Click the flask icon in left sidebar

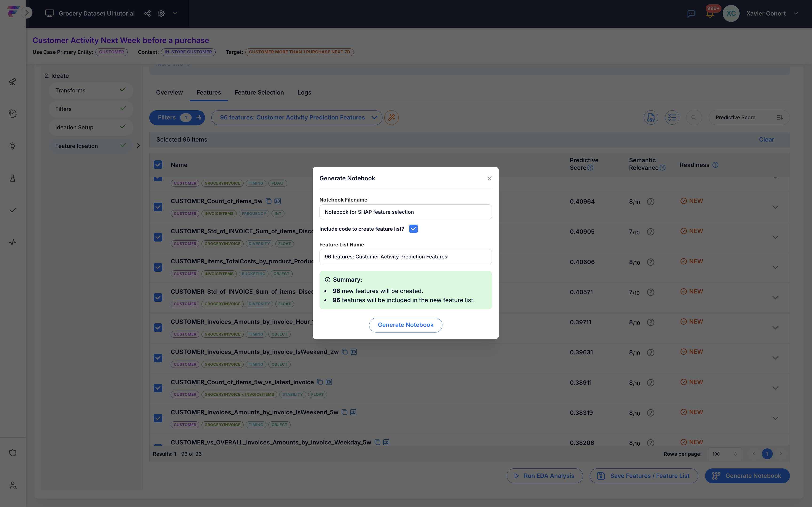13,178
